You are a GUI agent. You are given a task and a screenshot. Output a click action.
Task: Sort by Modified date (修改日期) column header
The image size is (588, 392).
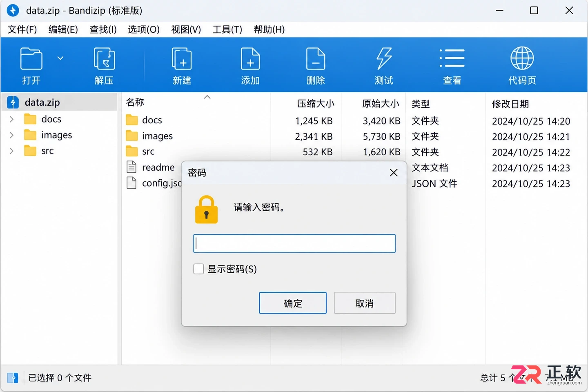click(510, 104)
